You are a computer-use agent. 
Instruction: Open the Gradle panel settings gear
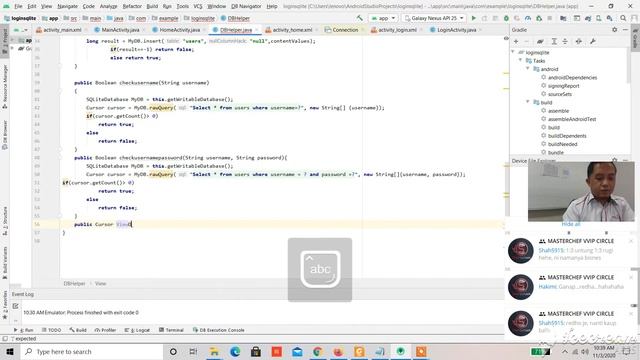tap(615, 30)
